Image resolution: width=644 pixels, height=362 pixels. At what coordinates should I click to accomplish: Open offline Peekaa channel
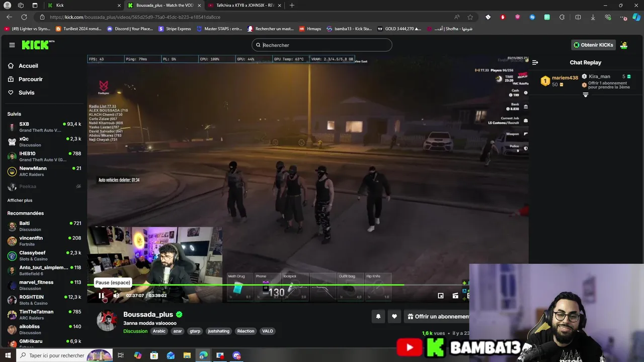44,187
